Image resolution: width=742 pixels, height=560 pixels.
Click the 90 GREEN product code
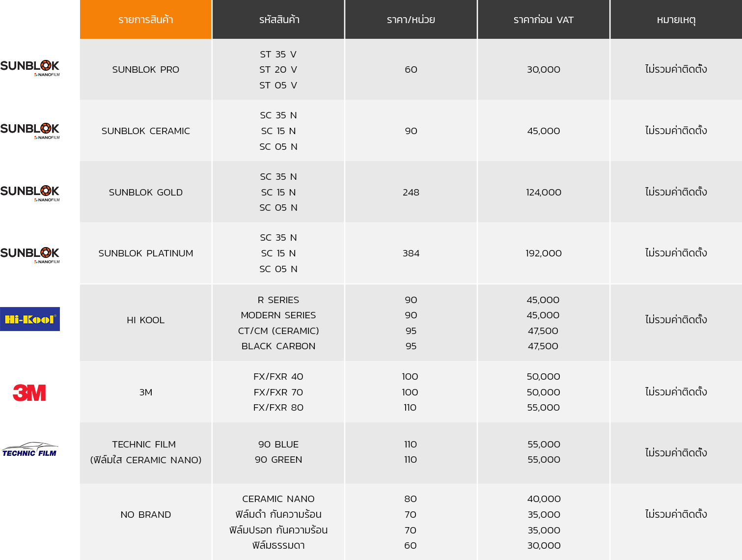(x=278, y=460)
